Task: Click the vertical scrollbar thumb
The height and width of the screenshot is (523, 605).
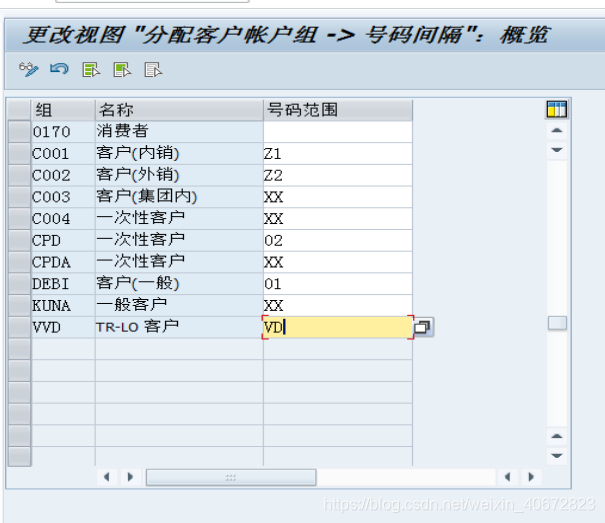Action: (x=557, y=323)
